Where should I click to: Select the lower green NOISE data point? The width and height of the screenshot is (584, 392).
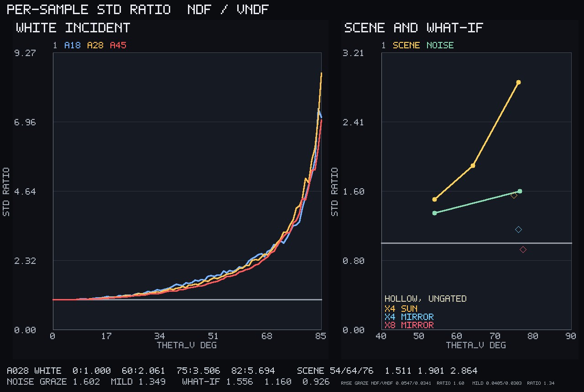[434, 213]
